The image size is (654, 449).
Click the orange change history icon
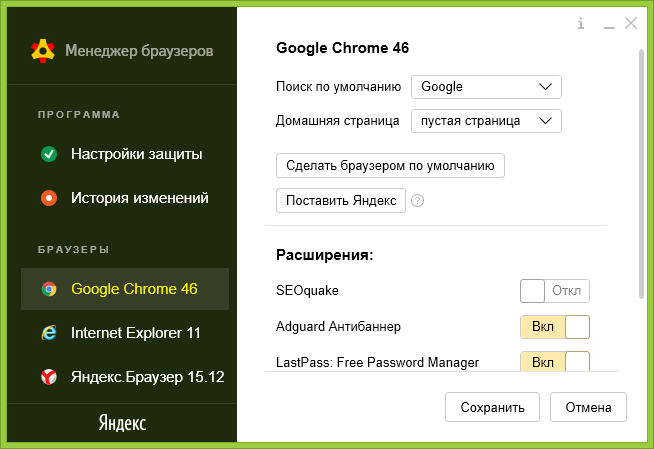pos(49,198)
